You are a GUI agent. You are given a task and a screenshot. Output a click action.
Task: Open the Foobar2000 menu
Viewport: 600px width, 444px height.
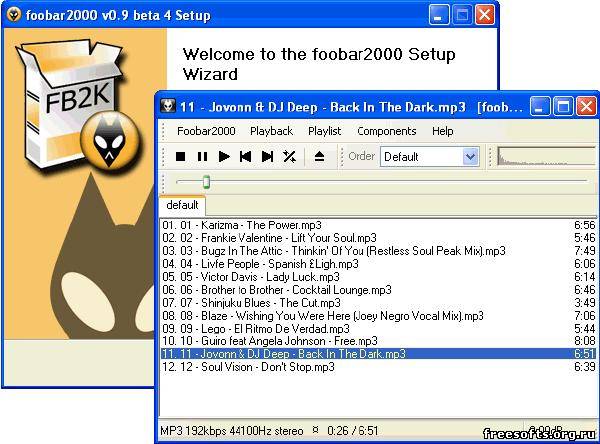pos(206,131)
